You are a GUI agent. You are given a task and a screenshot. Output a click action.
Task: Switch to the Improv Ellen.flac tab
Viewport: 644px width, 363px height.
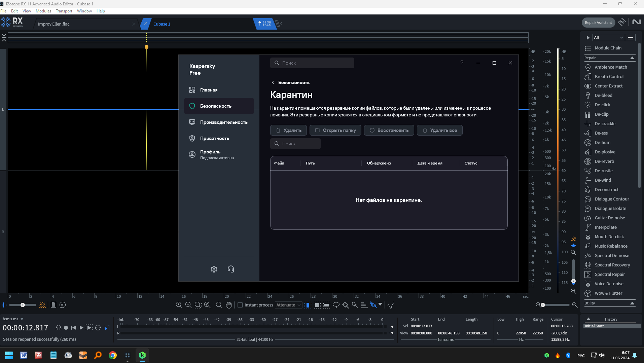(x=54, y=24)
